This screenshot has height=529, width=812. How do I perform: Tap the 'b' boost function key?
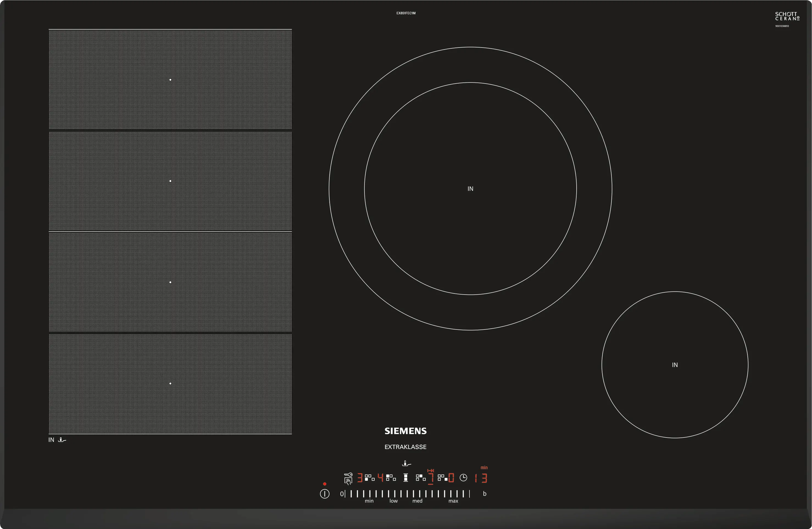pos(485,494)
